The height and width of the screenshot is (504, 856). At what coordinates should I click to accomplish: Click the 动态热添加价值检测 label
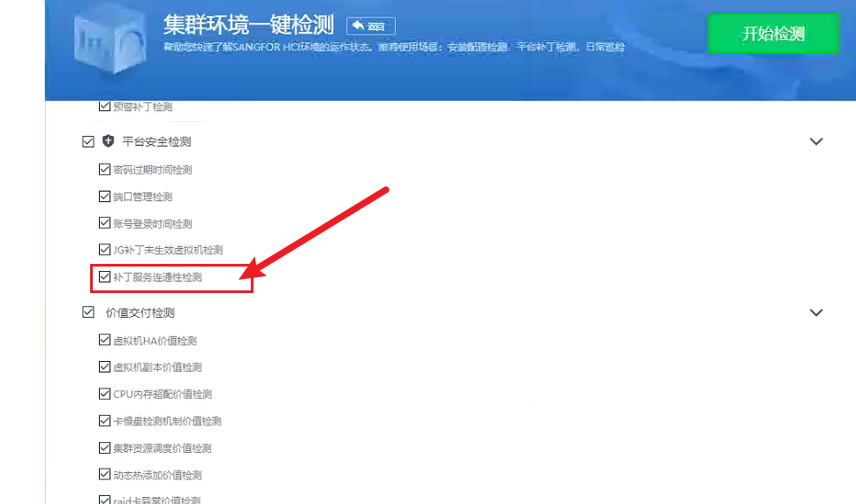[157, 475]
